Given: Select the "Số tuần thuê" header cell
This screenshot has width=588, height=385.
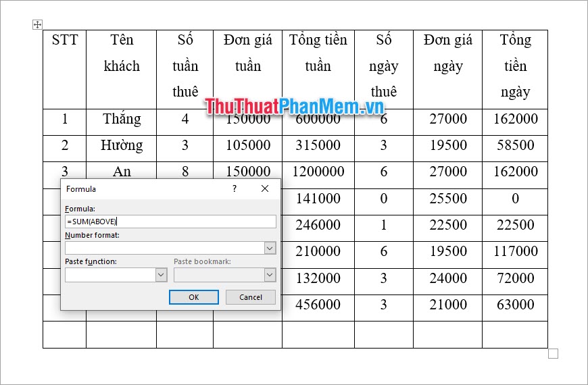Looking at the screenshot, I should coord(185,70).
